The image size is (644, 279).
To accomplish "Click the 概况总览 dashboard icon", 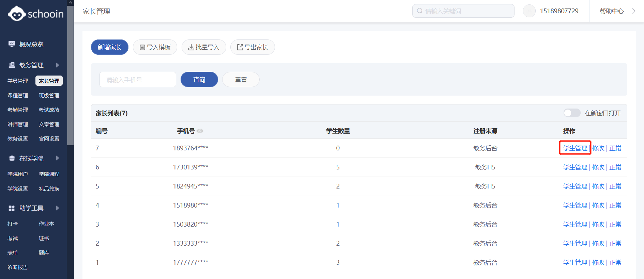I will [x=12, y=44].
